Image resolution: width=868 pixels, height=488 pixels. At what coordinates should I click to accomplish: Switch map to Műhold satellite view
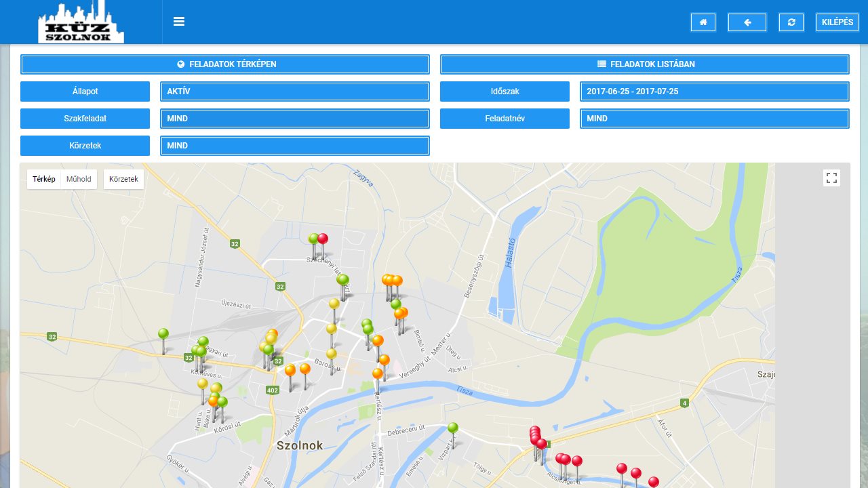79,179
